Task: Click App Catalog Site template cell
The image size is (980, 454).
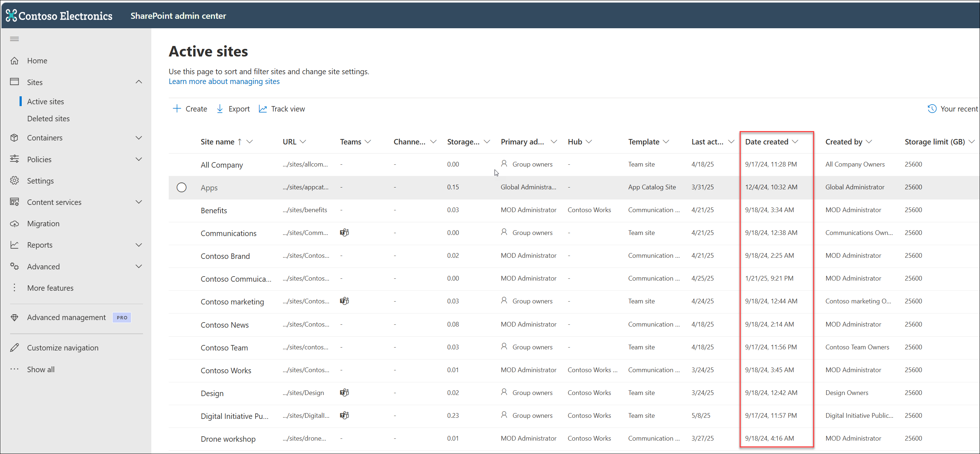Action: 652,187
